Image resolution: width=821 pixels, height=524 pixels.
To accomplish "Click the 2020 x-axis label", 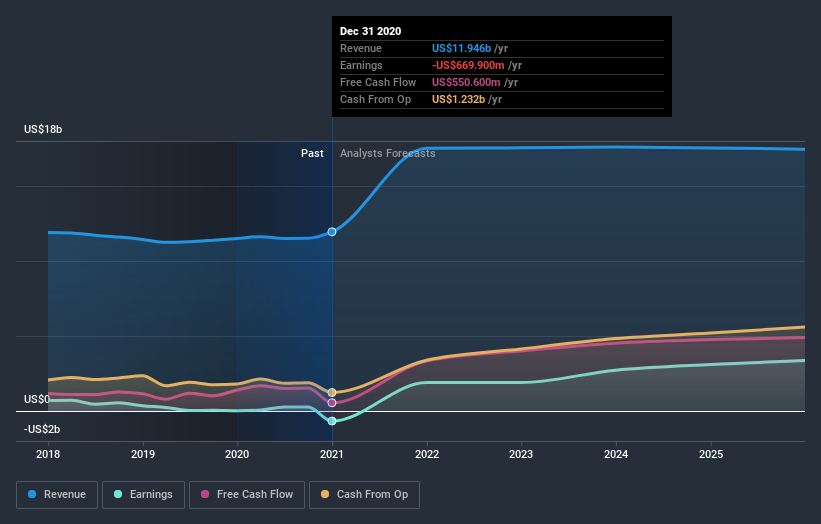I will [237, 454].
